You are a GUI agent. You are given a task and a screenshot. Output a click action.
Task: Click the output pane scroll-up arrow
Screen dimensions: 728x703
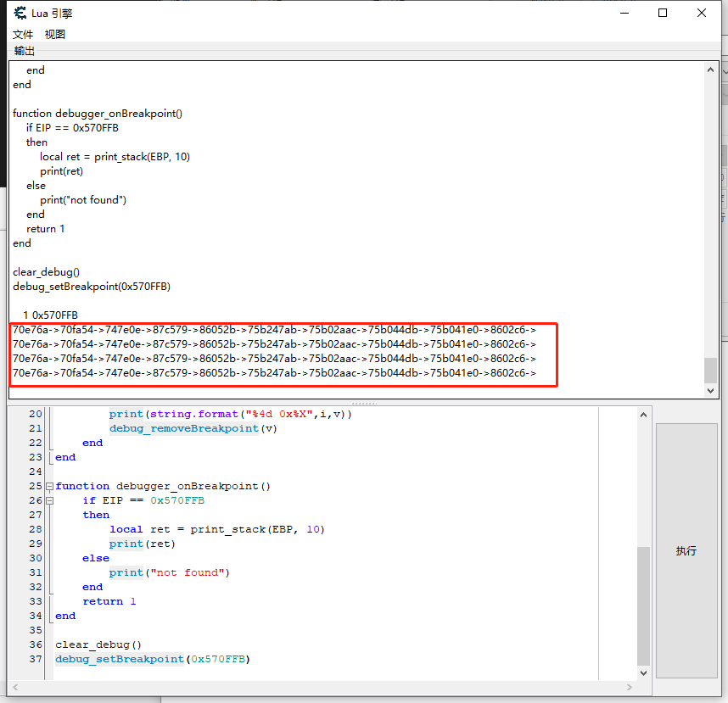tap(711, 71)
